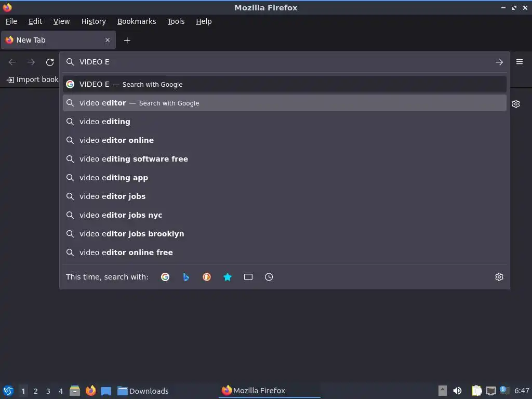Image resolution: width=532 pixels, height=399 pixels.
Task: Launch file manager from taskbar quick launch
Action: [x=75, y=391]
